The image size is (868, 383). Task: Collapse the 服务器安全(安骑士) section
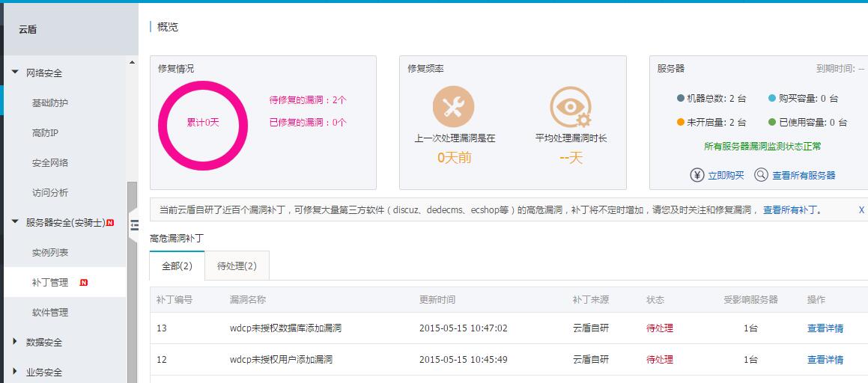coord(16,223)
